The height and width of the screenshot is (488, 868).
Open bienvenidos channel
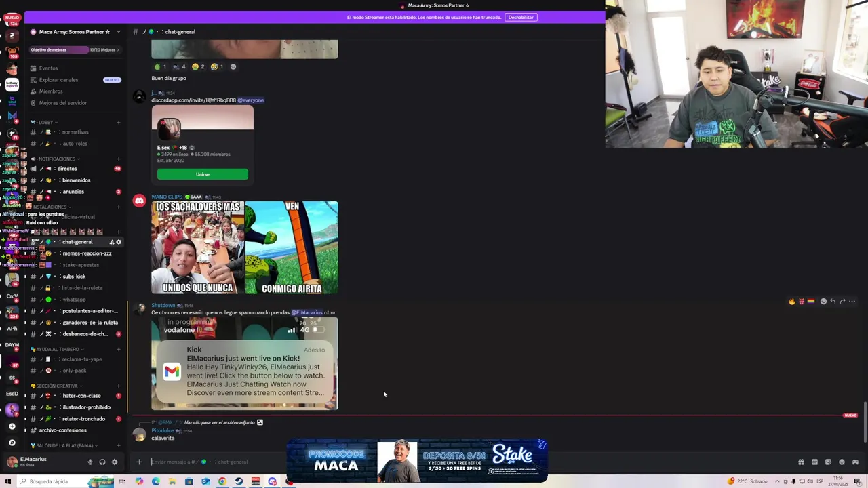tap(75, 180)
